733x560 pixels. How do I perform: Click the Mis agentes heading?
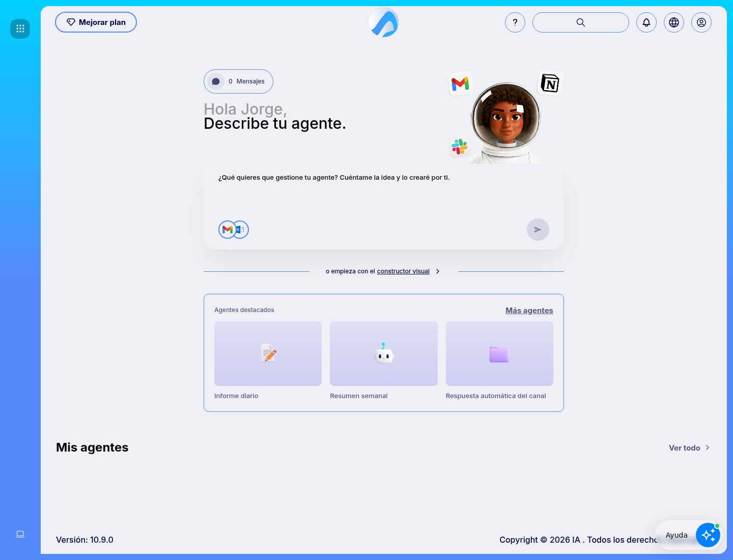[92, 447]
